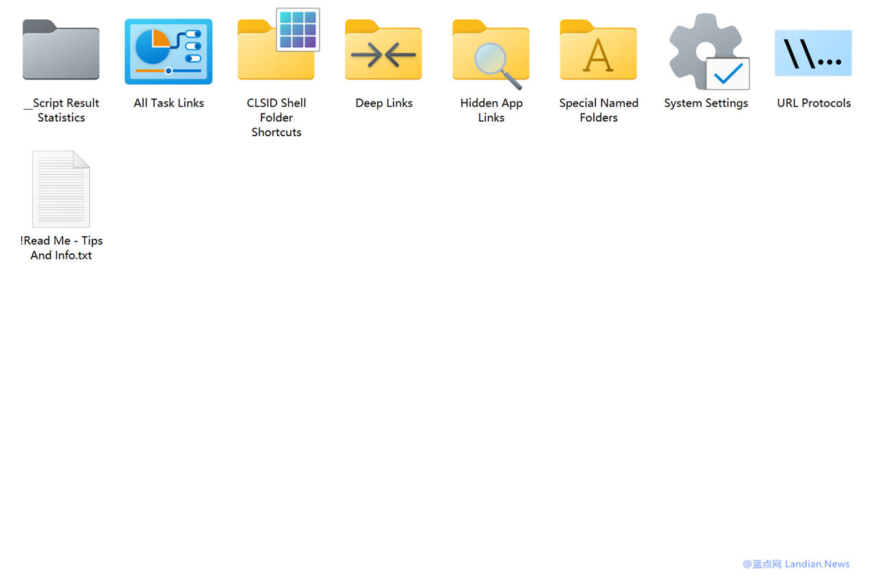Click the Deep Links folder icon with arrows

[383, 51]
